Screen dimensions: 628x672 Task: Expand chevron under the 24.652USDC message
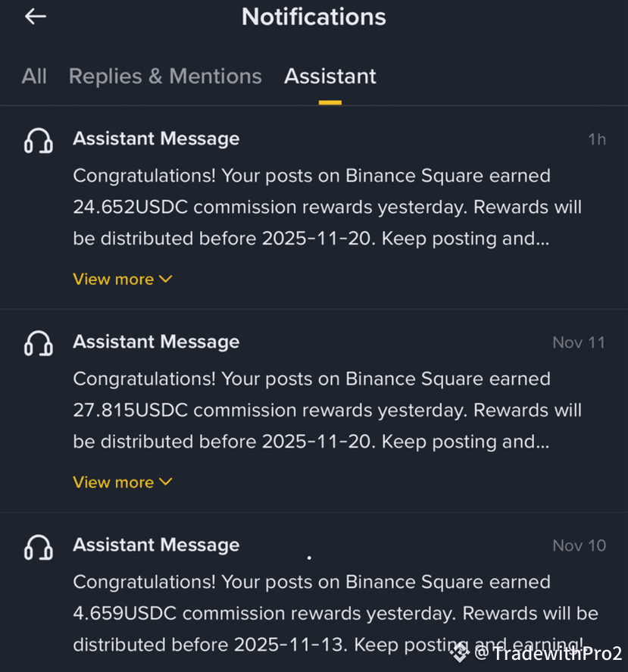point(166,279)
